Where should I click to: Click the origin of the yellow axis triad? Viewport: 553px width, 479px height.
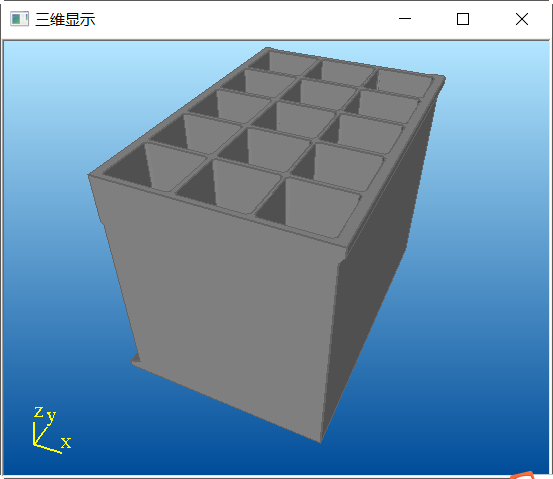(x=34, y=444)
